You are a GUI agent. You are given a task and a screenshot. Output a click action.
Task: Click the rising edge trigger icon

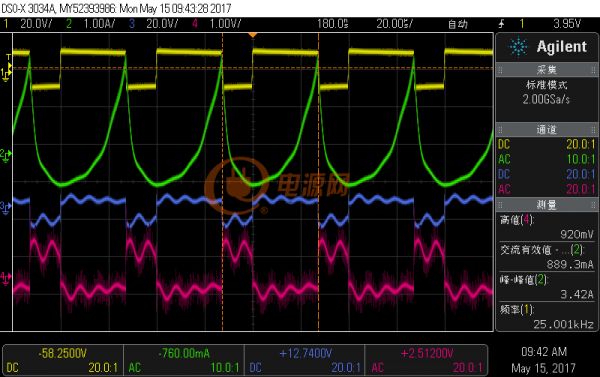pyautogui.click(x=501, y=24)
